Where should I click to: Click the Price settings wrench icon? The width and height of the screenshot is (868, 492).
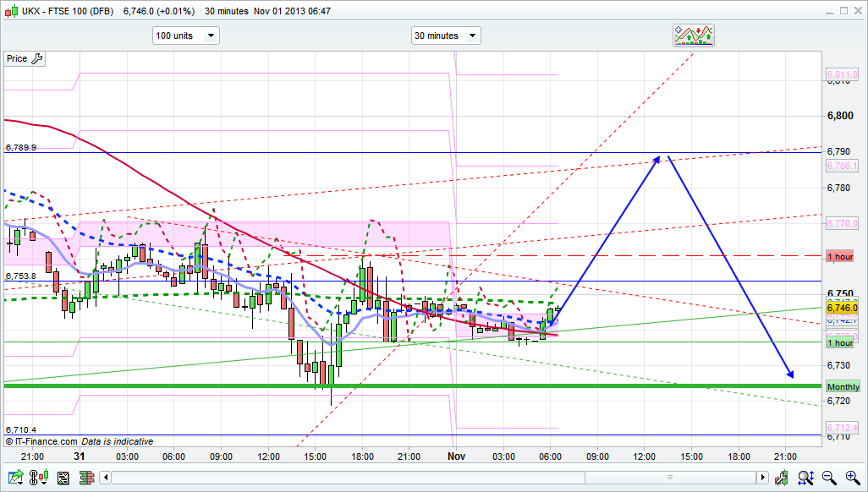(36, 58)
